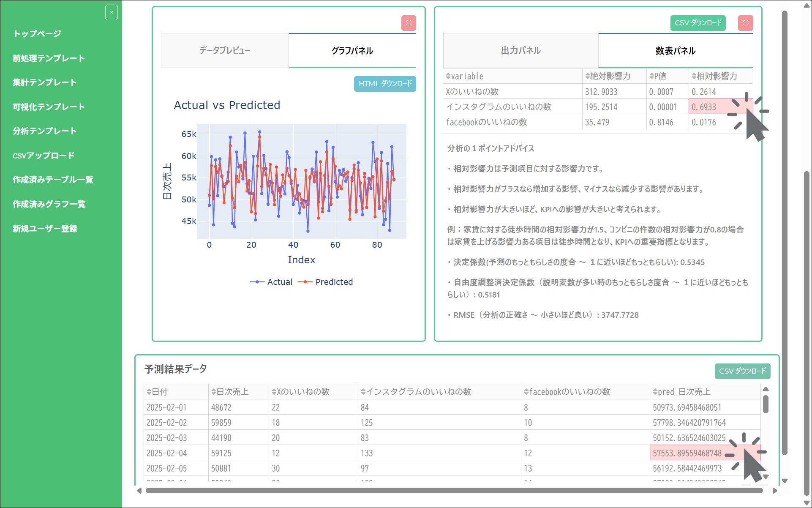Sort table by 絶対影響力 column

click(x=587, y=76)
